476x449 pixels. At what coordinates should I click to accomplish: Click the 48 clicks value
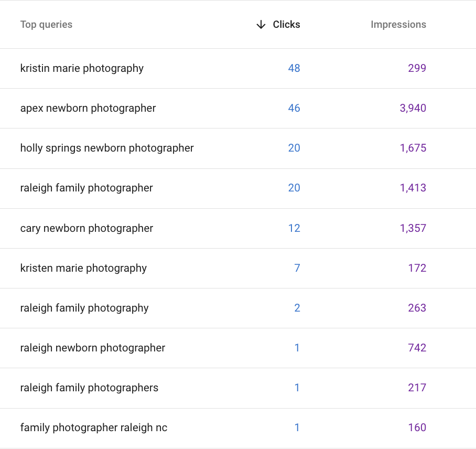[294, 68]
